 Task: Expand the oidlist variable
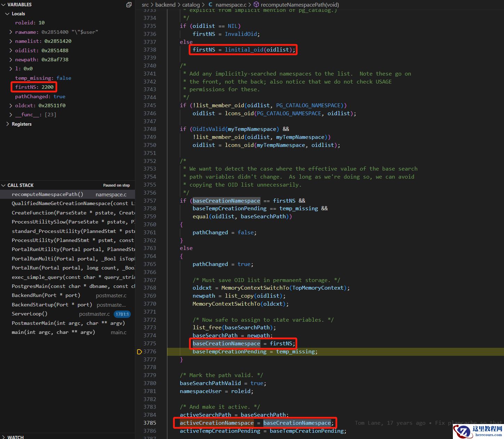[x=11, y=50]
